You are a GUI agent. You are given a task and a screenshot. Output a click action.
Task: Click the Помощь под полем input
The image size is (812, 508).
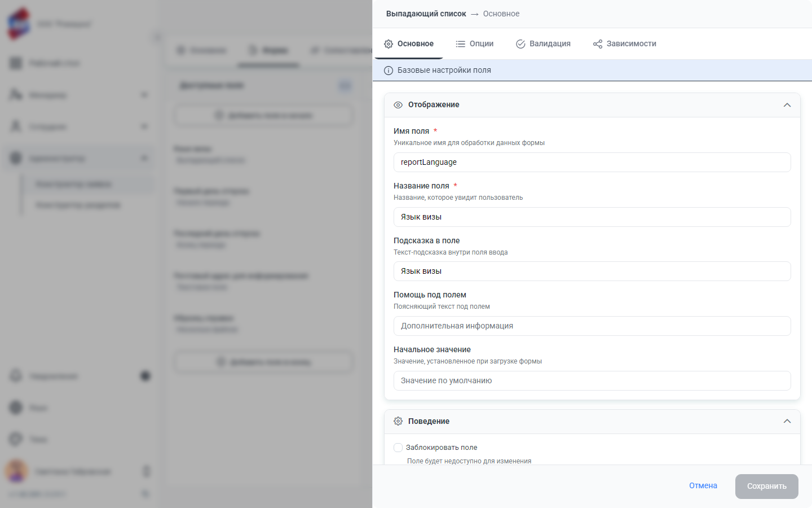[x=592, y=326]
